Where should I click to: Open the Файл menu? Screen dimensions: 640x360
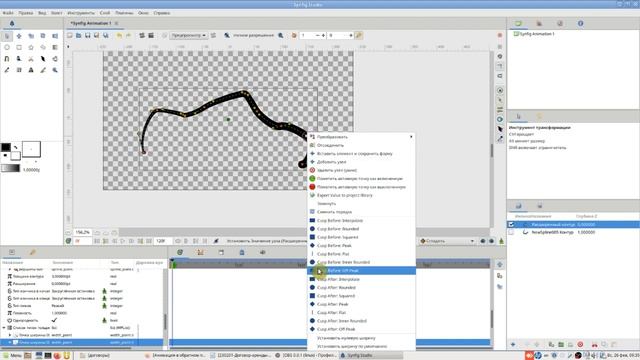8,13
